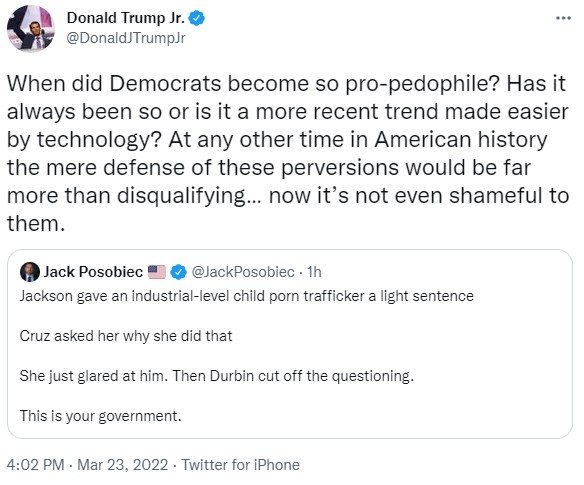This screenshot has width=584, height=485.
Task: Open the @DonaldJTrumpJr handle link
Action: 126,38
